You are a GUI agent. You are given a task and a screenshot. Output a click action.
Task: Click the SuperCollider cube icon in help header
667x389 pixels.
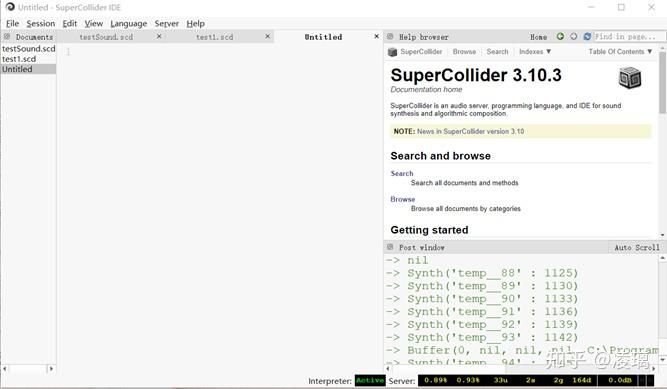[392, 52]
